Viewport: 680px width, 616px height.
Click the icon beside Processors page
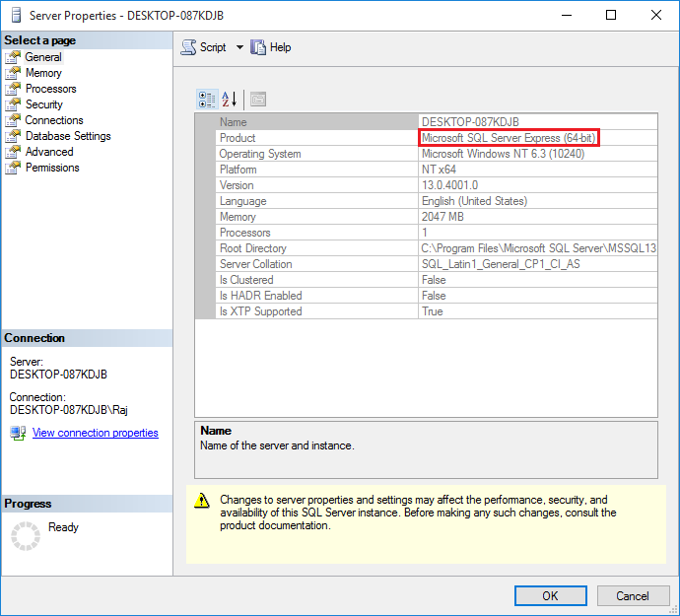click(x=13, y=89)
